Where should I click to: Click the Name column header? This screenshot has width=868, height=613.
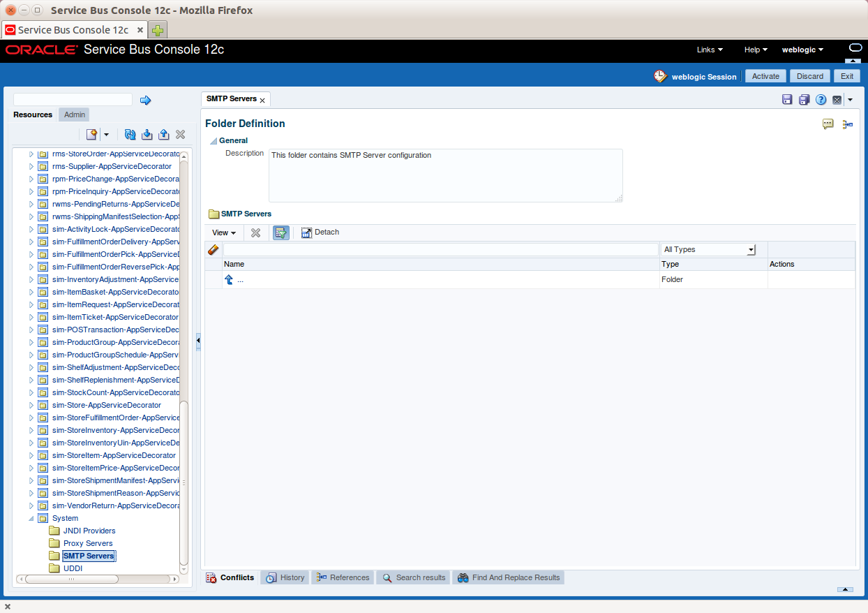(x=234, y=265)
